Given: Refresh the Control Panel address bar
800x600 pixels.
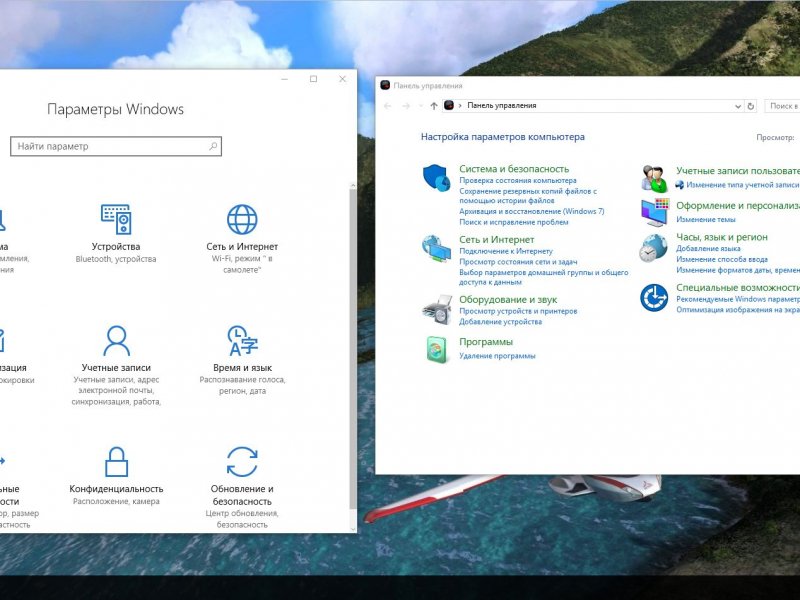Looking at the screenshot, I should tap(751, 106).
